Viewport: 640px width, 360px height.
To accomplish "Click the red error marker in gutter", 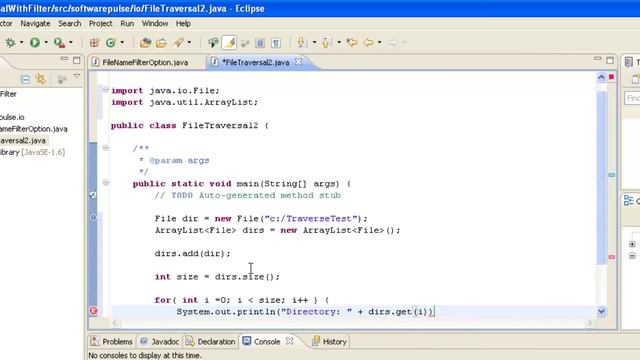I will click(93, 311).
